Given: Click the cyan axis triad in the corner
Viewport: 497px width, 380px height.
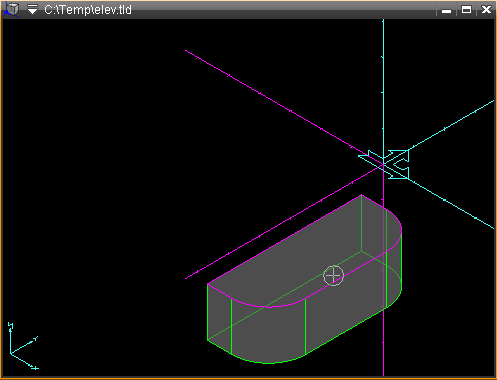Looking at the screenshot, I should tap(23, 347).
